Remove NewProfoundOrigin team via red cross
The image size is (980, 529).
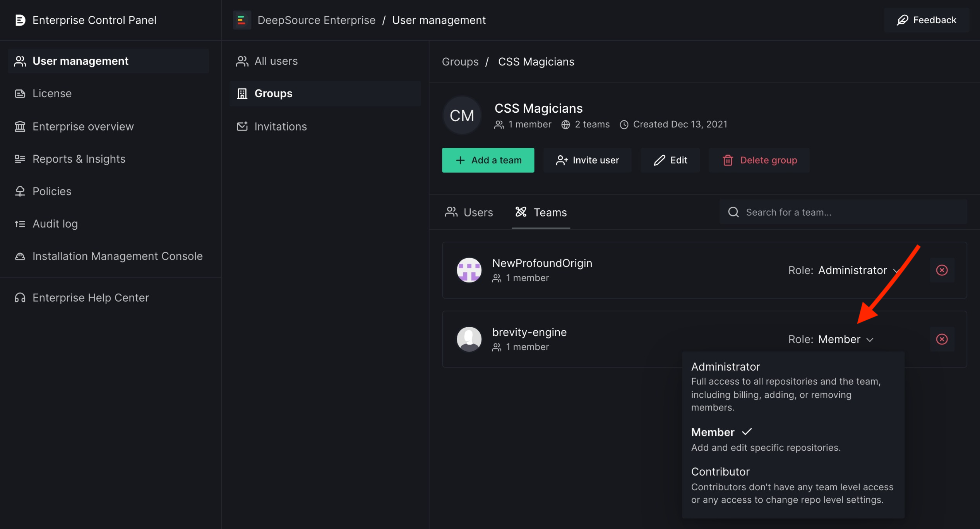click(x=942, y=270)
